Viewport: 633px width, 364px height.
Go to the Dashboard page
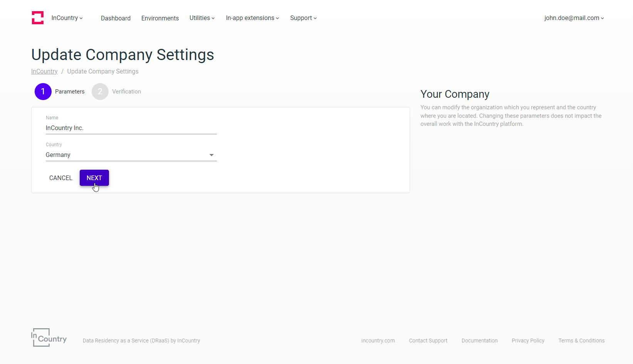[116, 18]
